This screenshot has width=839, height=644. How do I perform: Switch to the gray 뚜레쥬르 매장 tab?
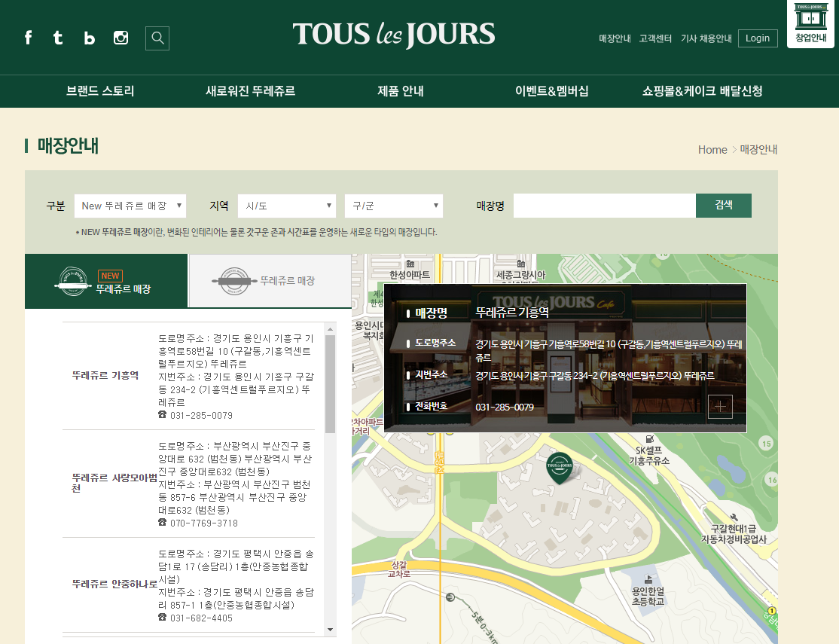click(x=270, y=281)
